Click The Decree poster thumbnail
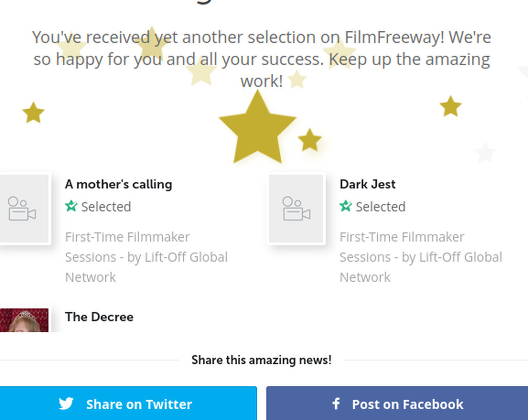 pos(24,320)
